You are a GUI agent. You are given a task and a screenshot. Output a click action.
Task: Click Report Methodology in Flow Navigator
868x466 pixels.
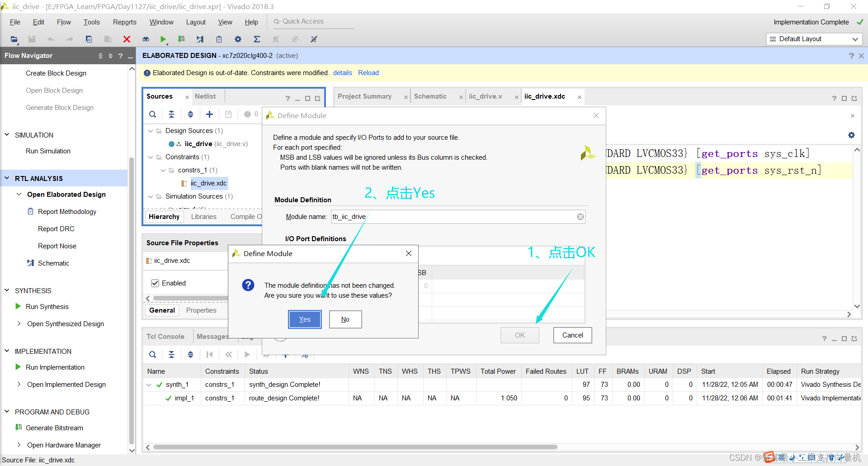pos(67,212)
